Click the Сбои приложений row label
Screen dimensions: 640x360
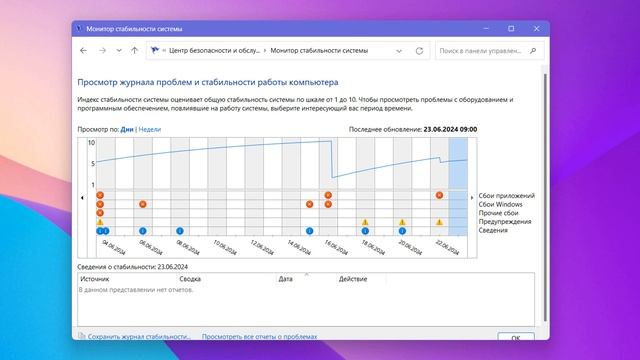pyautogui.click(x=507, y=196)
